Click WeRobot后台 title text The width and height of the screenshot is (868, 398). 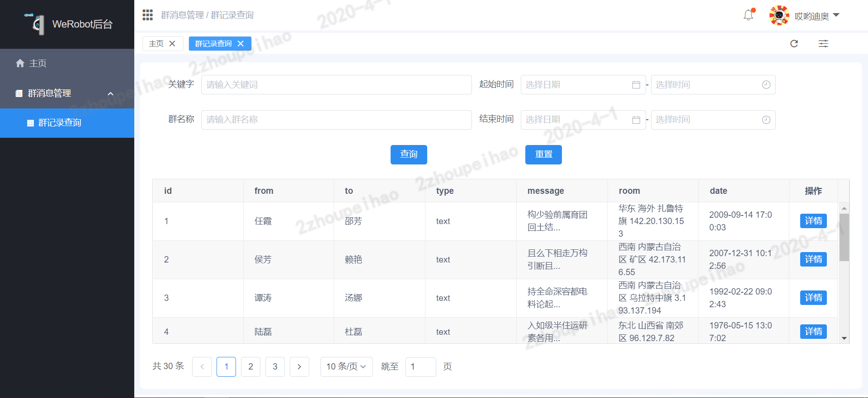(82, 24)
